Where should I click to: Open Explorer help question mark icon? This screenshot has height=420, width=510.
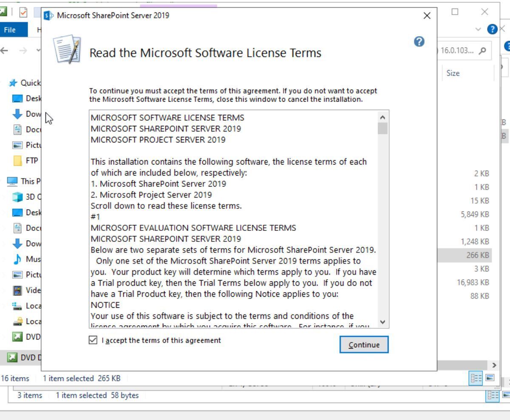(x=492, y=29)
